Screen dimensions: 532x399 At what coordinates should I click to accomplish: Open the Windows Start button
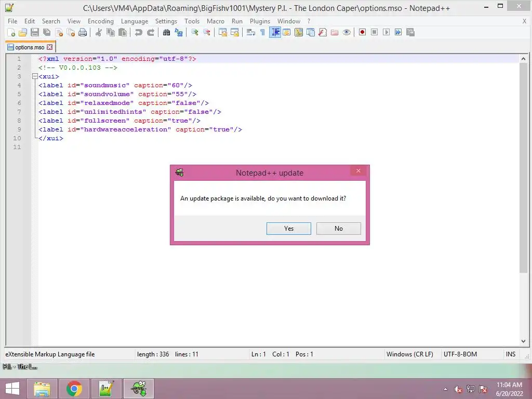[x=12, y=389]
